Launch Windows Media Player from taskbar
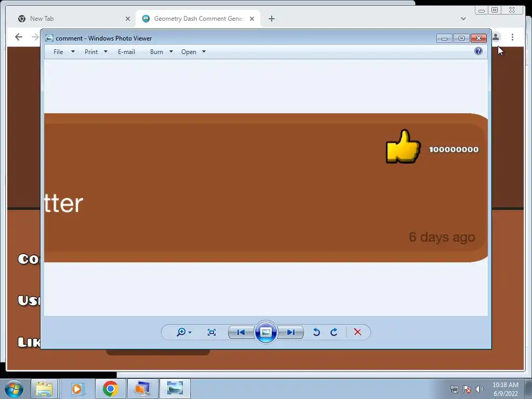 tap(77, 389)
